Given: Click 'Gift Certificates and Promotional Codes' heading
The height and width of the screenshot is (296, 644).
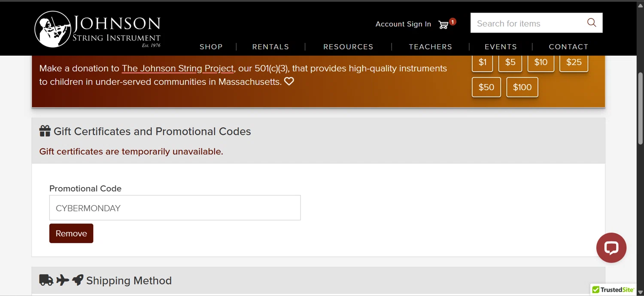Looking at the screenshot, I should (152, 131).
